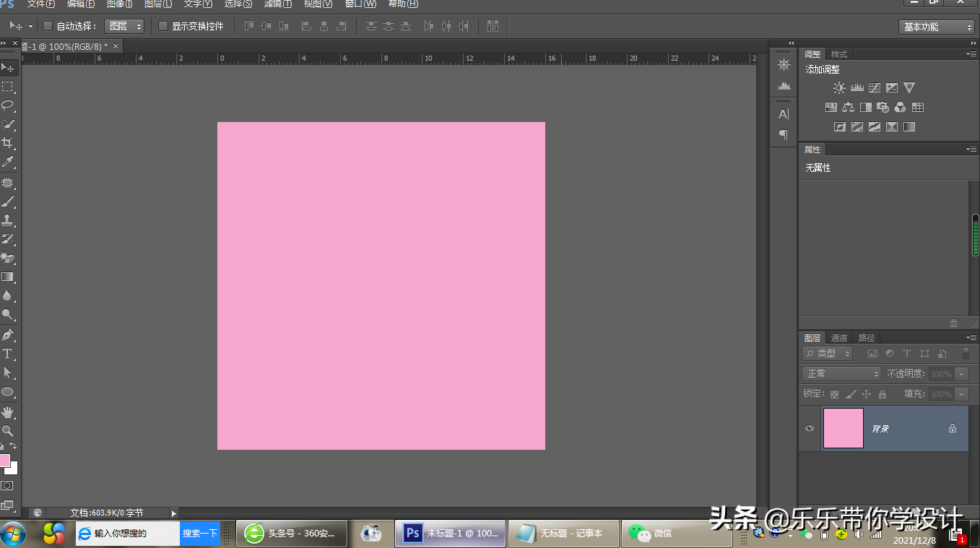Add a Levels adjustment
980x548 pixels.
pyautogui.click(x=857, y=88)
